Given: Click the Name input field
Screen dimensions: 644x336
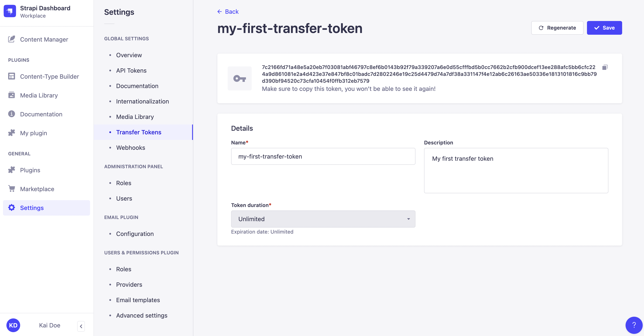Looking at the screenshot, I should pos(323,156).
